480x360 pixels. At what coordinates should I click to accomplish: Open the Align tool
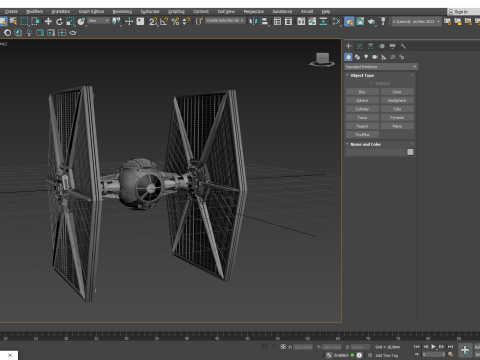tap(264, 22)
